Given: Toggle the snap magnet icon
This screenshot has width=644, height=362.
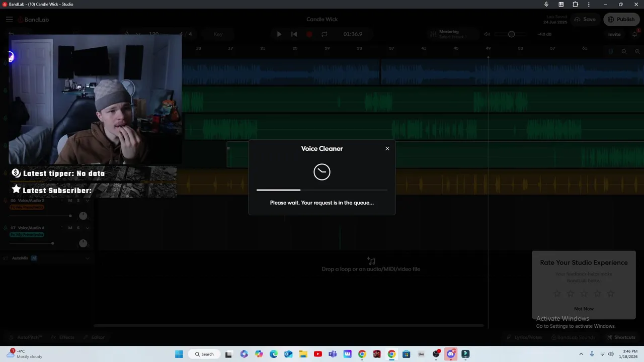Looking at the screenshot, I should click(x=611, y=51).
